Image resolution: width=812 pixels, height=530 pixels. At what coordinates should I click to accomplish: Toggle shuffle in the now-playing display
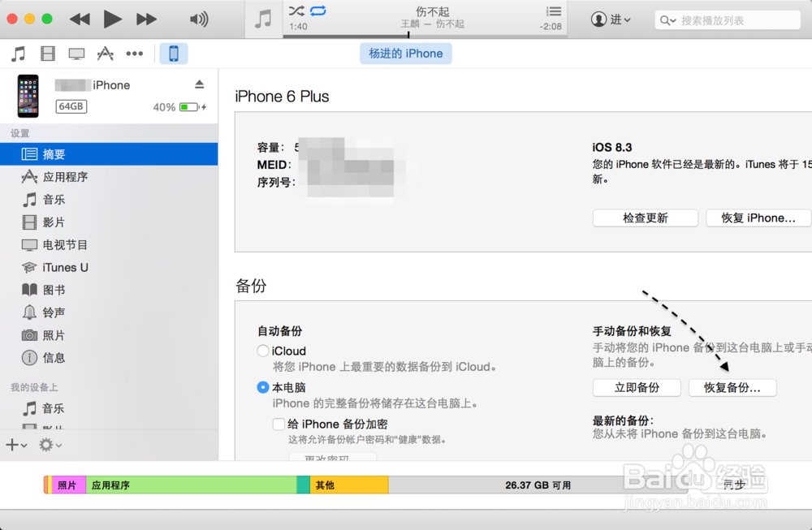tap(296, 11)
